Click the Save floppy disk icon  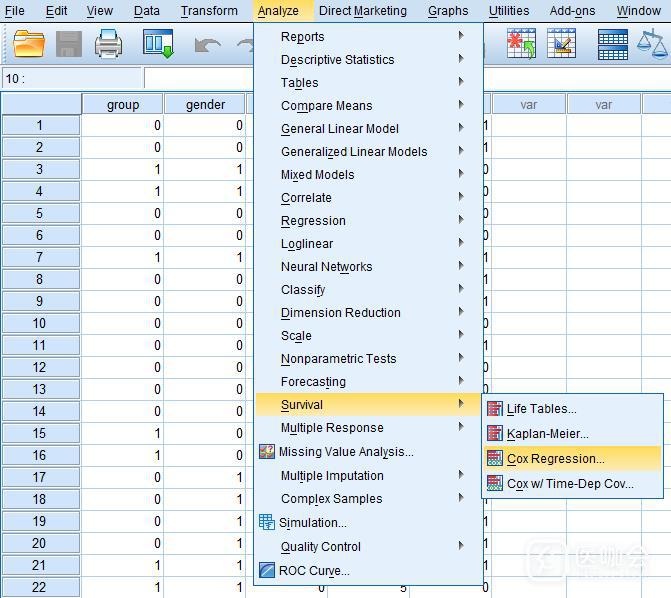point(69,44)
